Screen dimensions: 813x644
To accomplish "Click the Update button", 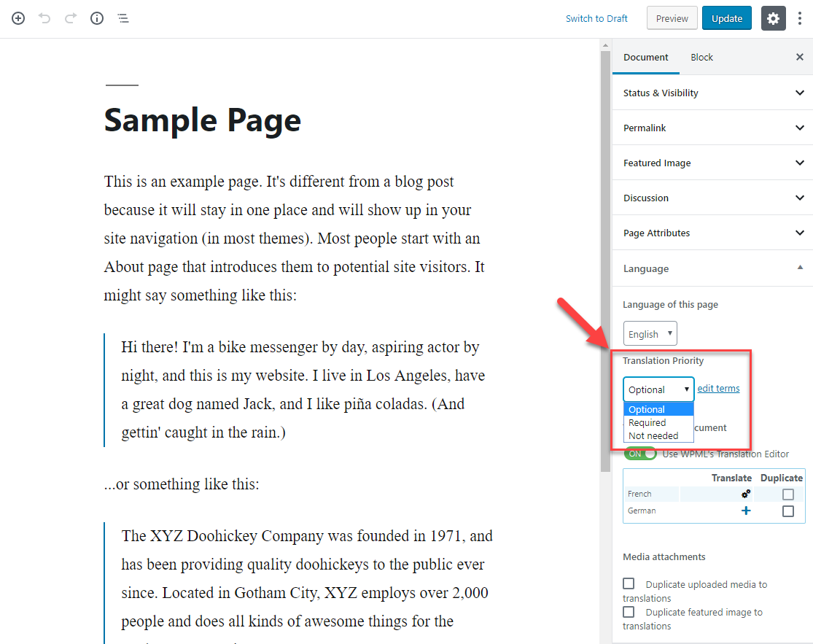I will pyautogui.click(x=726, y=18).
